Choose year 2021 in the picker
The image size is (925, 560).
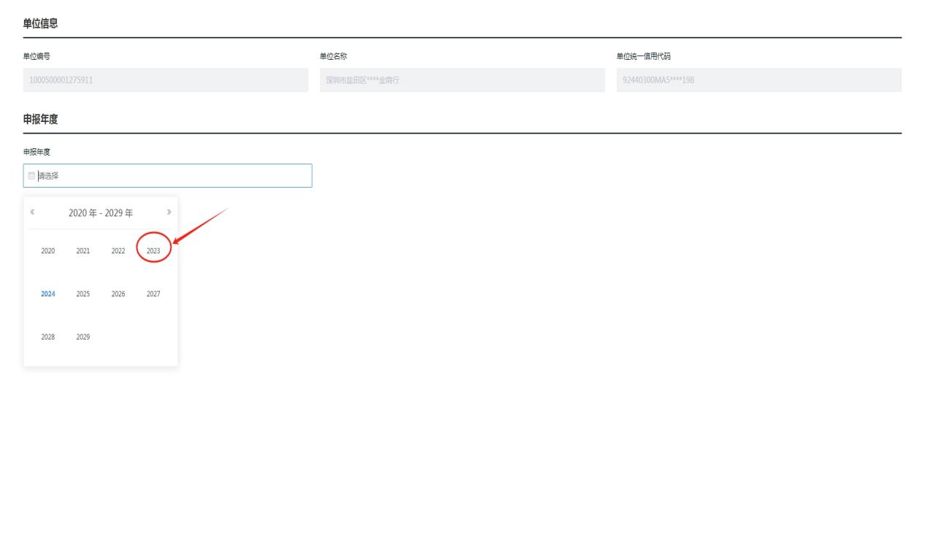[x=83, y=250]
